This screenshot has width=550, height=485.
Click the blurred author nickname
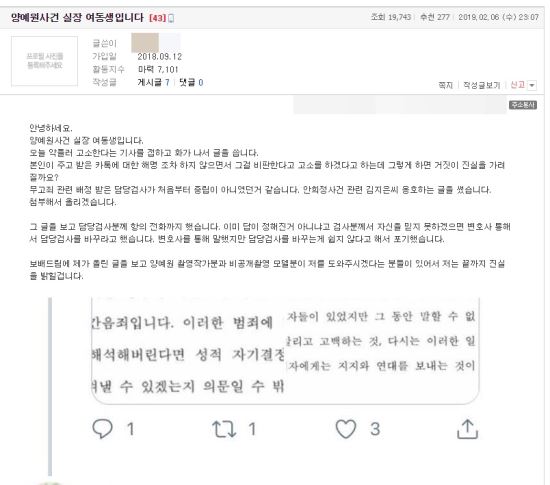pos(156,43)
